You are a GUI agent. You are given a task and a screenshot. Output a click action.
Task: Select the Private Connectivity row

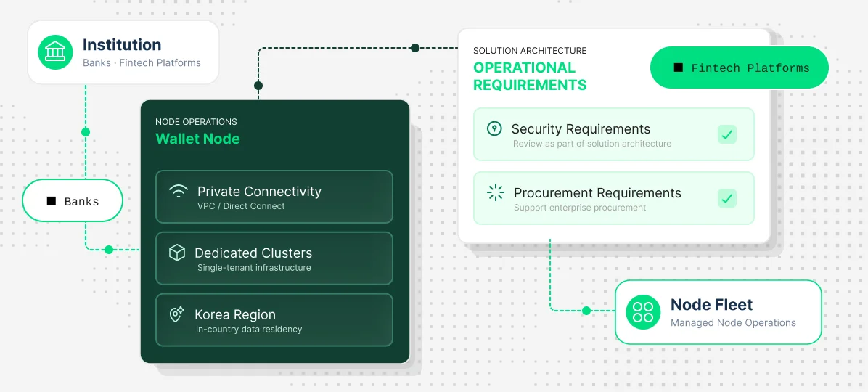tap(274, 197)
